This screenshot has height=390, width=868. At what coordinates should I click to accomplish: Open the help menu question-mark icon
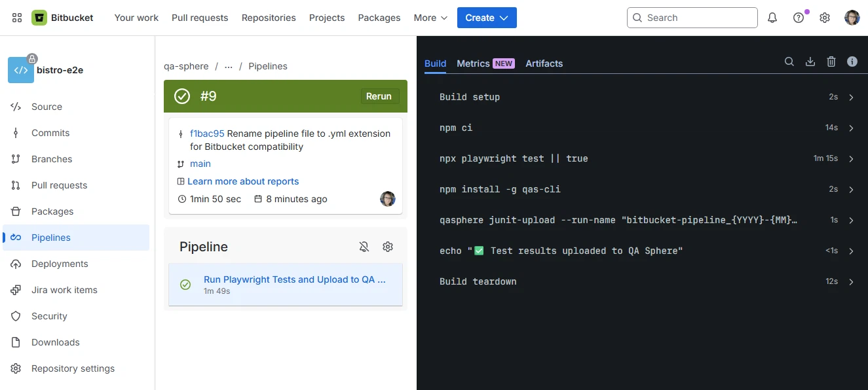pyautogui.click(x=798, y=18)
